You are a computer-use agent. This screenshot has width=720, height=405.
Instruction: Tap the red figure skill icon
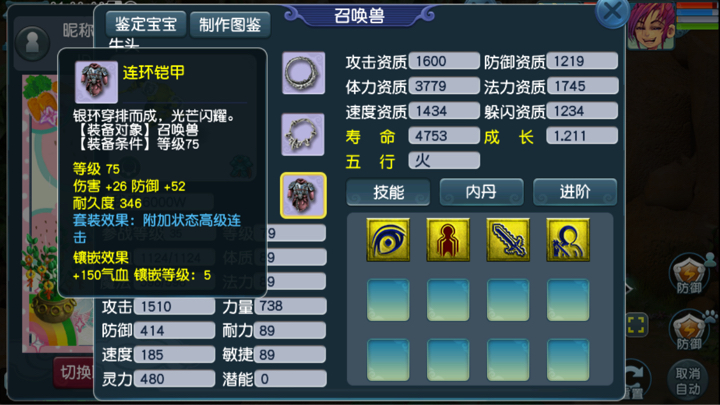(x=448, y=240)
